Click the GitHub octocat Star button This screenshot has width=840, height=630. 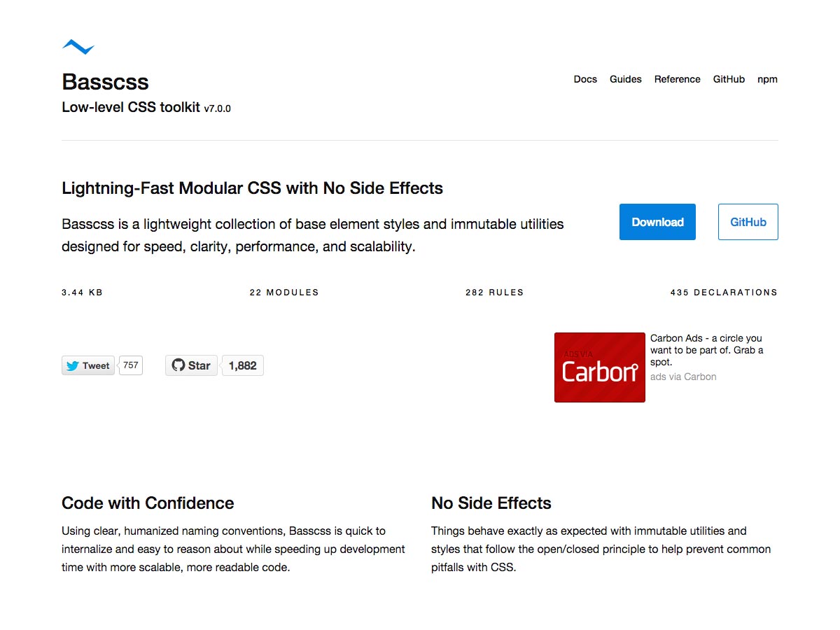[191, 365]
